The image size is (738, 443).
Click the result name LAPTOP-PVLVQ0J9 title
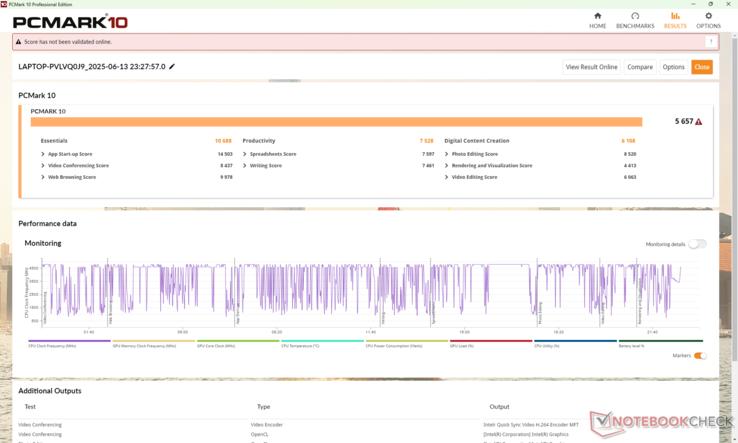click(x=92, y=66)
